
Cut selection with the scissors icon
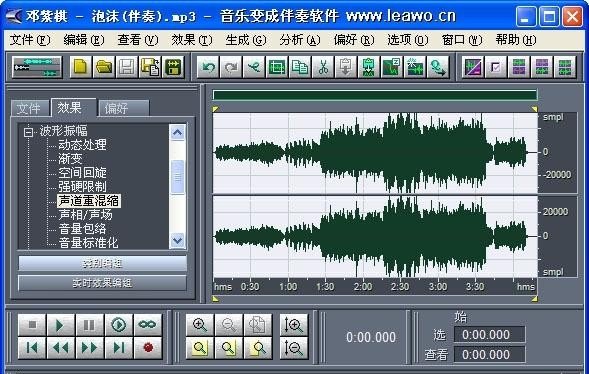click(x=323, y=67)
